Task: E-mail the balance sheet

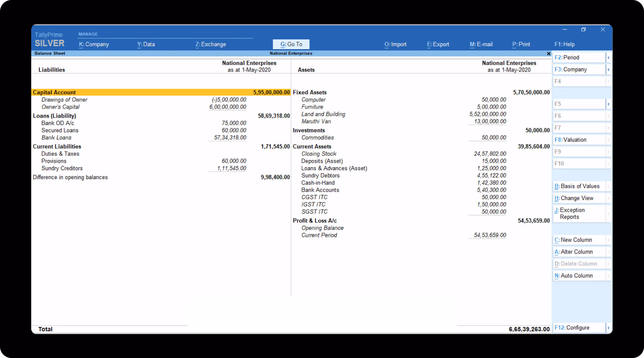Action: pyautogui.click(x=481, y=44)
